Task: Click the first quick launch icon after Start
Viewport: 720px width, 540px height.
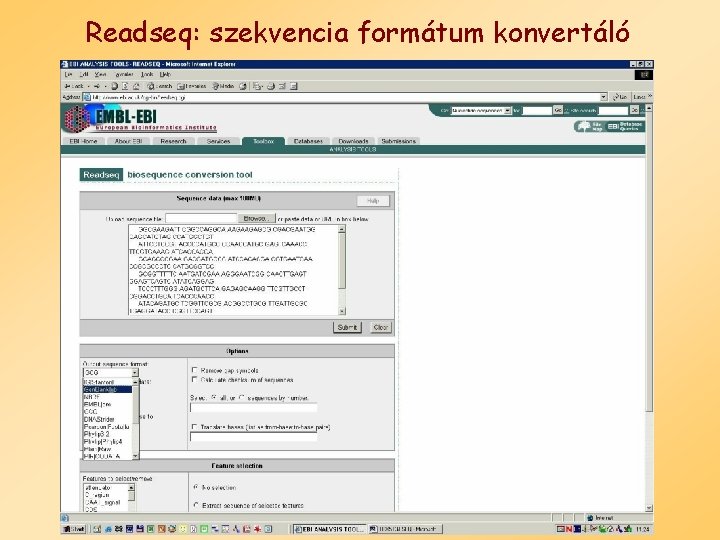Action: point(97,529)
